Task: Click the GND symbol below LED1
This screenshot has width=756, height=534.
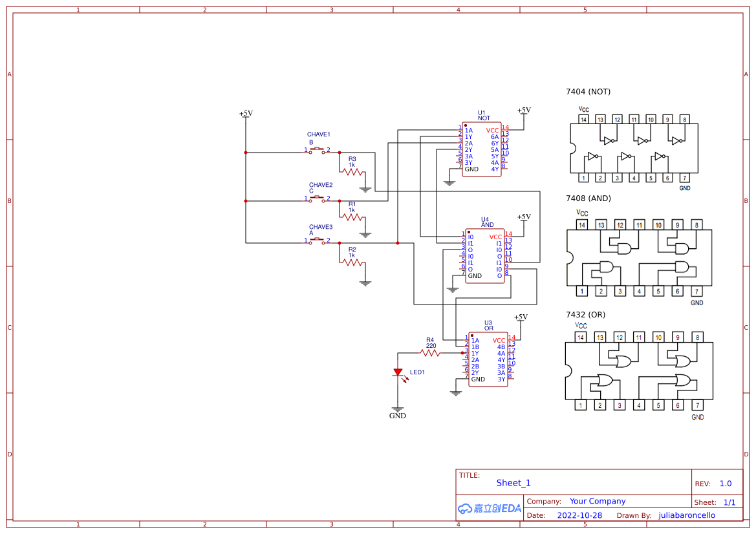Action: point(397,409)
